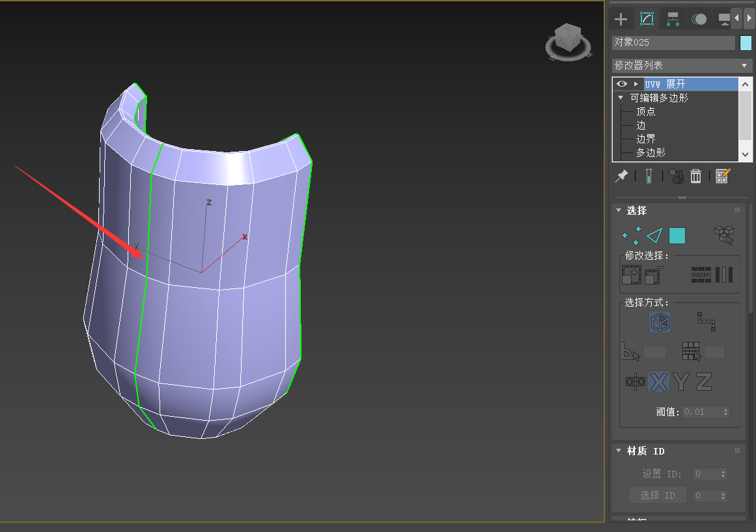Switch to the Modify panel tab

647,19
